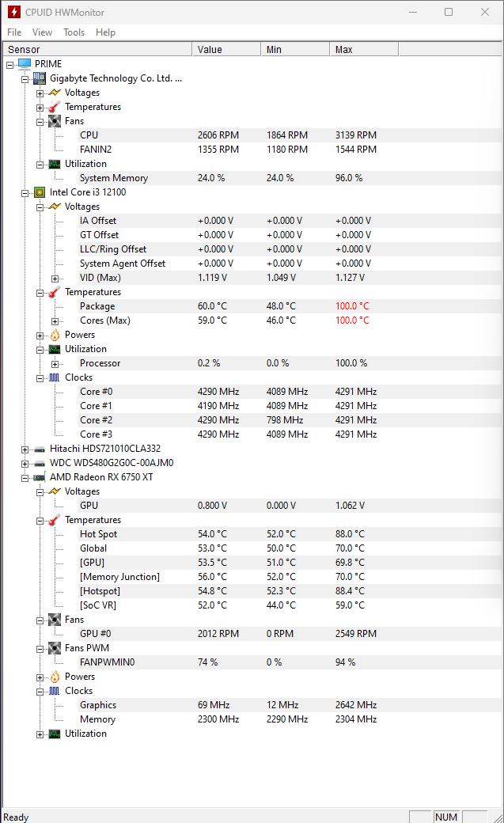The width and height of the screenshot is (504, 823).
Task: Click the flame icon beside CPU Powers
Action: [x=55, y=335]
